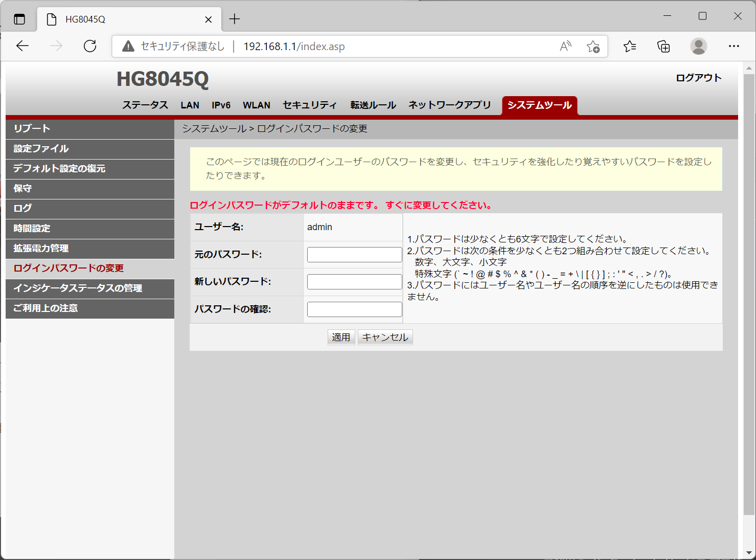Click the breadcrumb システムツール > ログインパスワードの変更
756x560 pixels.
point(274,129)
